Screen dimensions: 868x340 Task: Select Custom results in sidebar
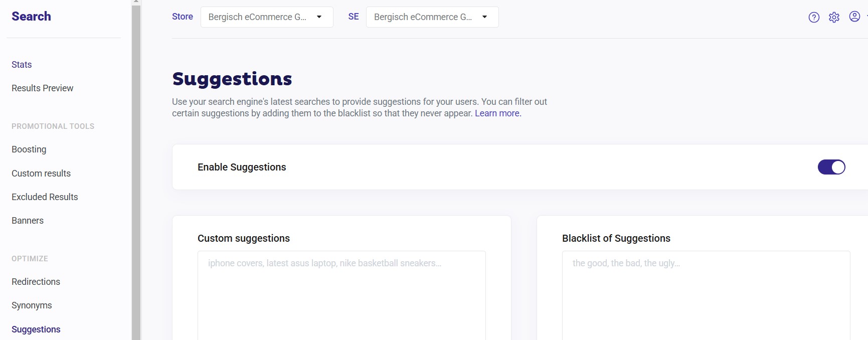[x=41, y=174]
